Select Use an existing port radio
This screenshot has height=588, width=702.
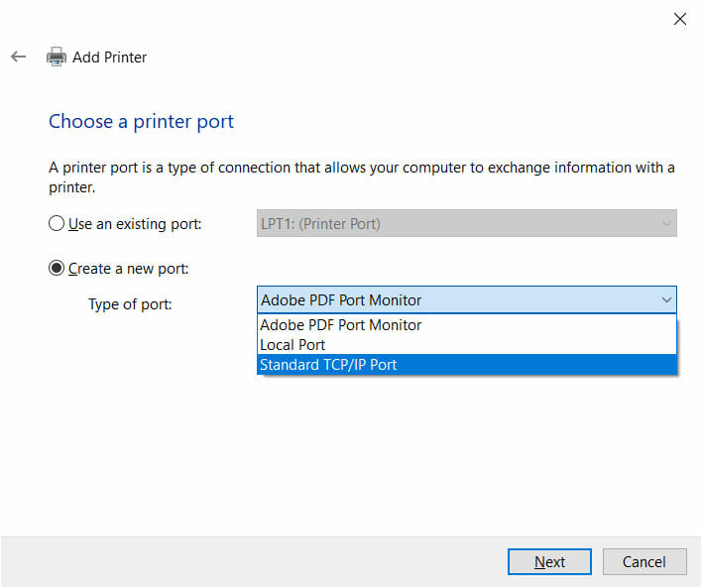57,223
